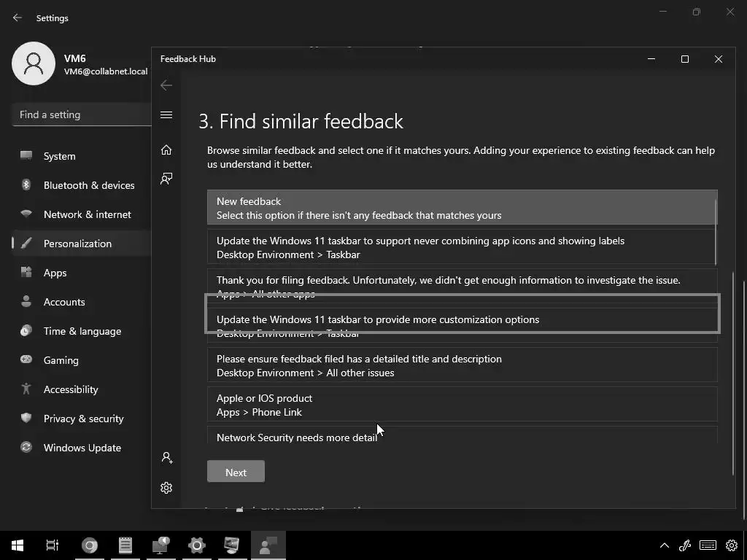Click the Settings window back arrow

18,17
